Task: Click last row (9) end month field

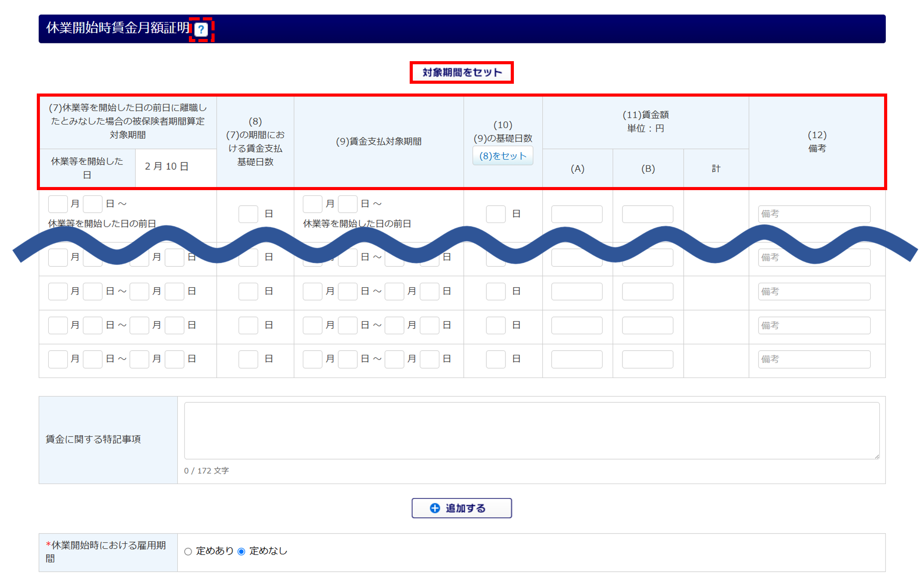Action: coord(395,359)
